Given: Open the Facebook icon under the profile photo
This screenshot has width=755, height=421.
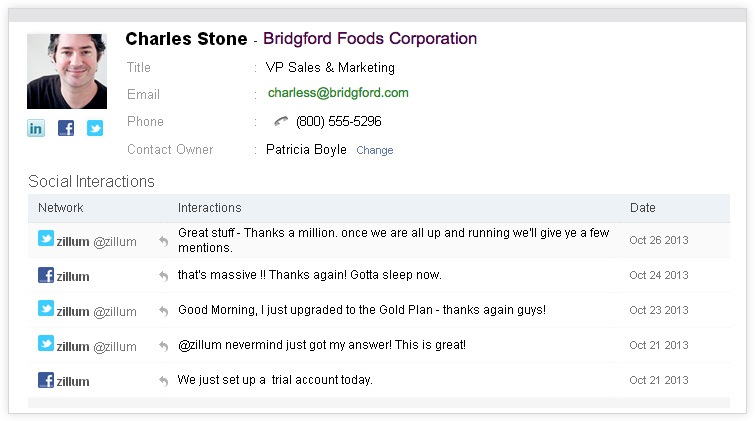Looking at the screenshot, I should click(x=66, y=128).
